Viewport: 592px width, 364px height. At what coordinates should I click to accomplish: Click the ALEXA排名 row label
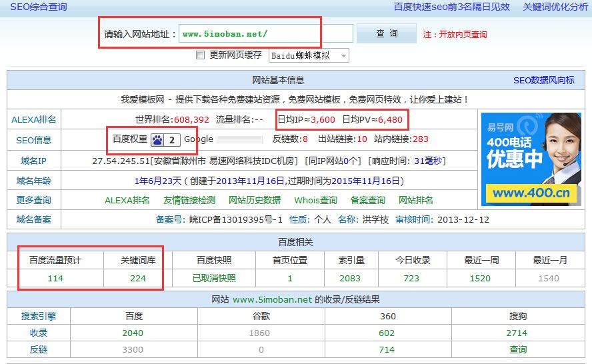point(34,120)
